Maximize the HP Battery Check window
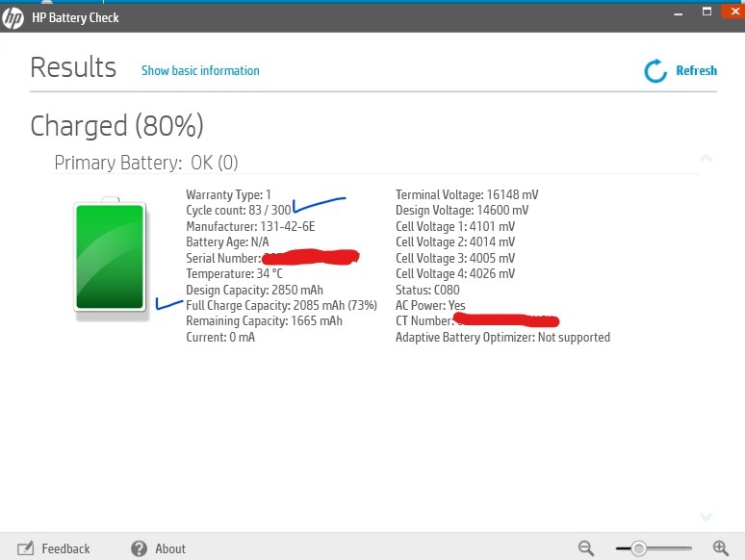The height and width of the screenshot is (560, 745). [x=707, y=12]
